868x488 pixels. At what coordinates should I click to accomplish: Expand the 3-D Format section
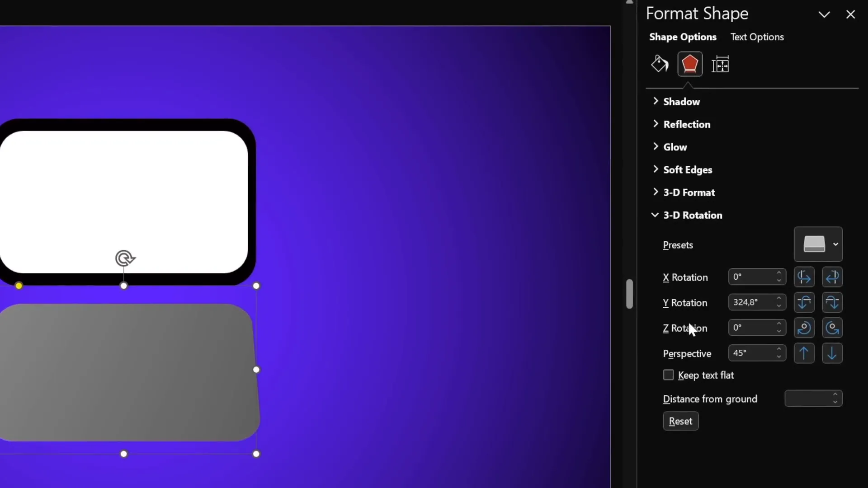[x=684, y=192]
